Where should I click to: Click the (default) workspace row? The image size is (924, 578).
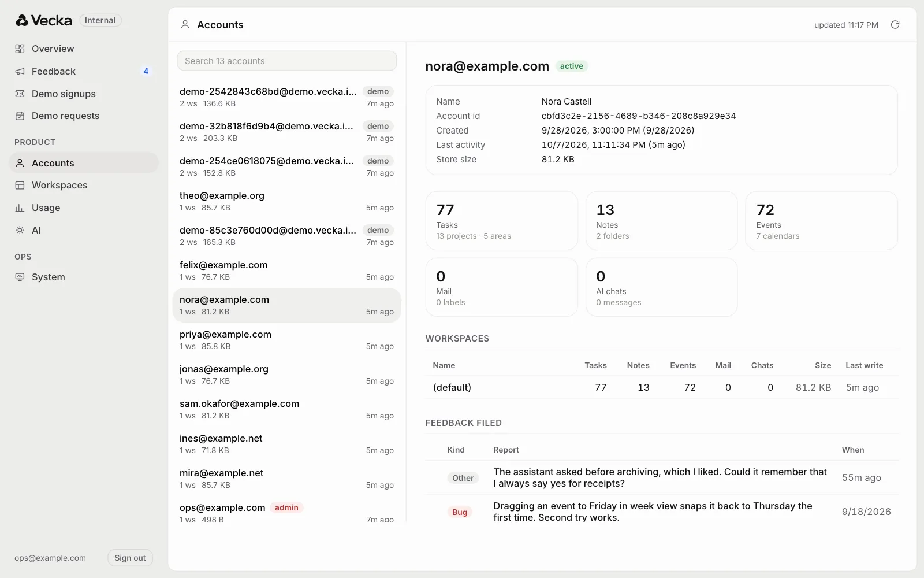pos(662,387)
